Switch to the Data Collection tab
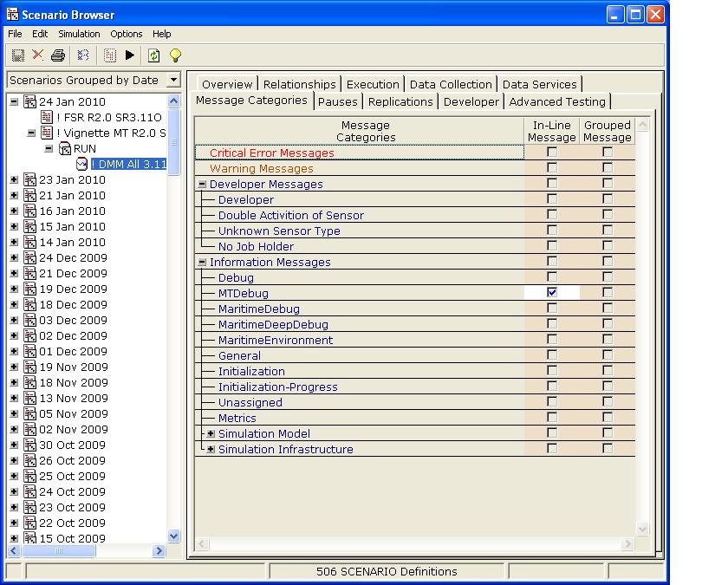The height and width of the screenshot is (585, 728). [450, 84]
